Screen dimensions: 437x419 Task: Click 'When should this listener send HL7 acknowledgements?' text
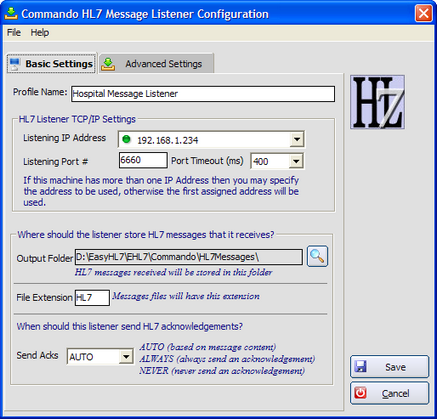(130, 326)
